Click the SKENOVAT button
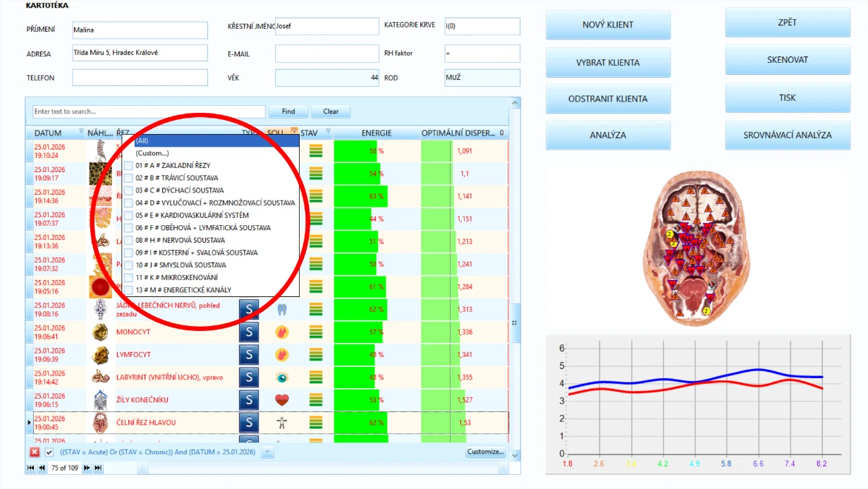The width and height of the screenshot is (868, 489). [788, 60]
